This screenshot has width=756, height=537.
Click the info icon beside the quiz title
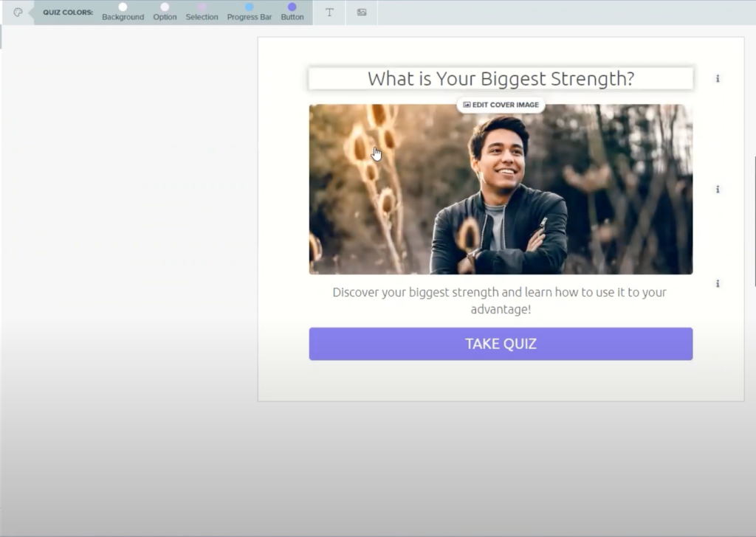point(718,78)
